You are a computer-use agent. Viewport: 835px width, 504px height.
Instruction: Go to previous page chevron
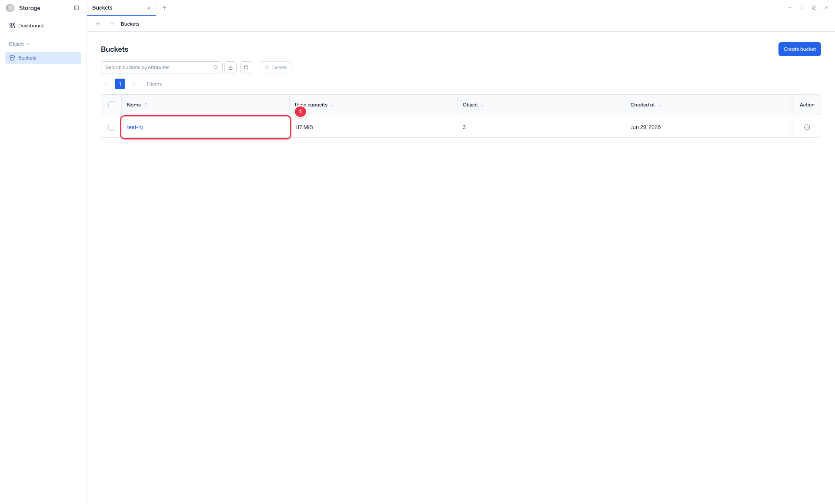(106, 84)
